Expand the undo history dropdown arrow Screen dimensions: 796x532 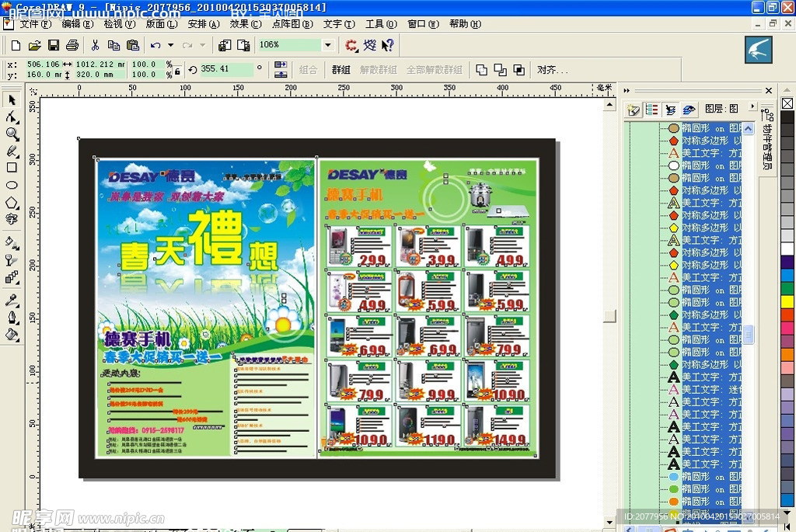pos(170,45)
